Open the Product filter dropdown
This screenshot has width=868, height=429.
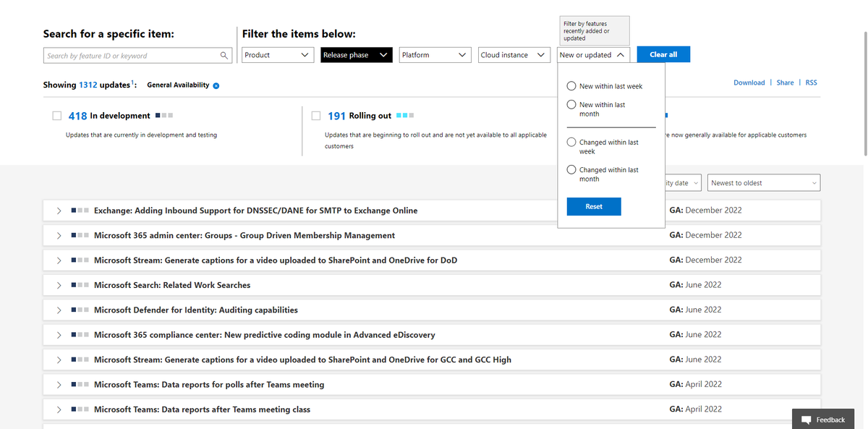(x=278, y=55)
